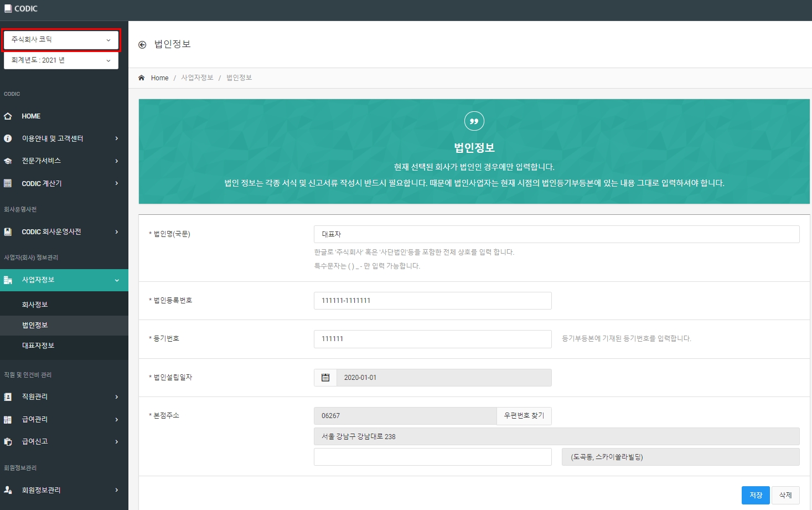Open the 대표자정보 submenu item

pos(64,346)
